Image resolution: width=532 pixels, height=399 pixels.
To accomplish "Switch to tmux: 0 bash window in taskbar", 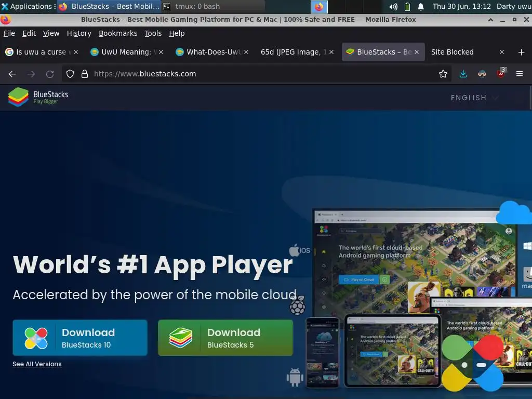I will pos(214,6).
